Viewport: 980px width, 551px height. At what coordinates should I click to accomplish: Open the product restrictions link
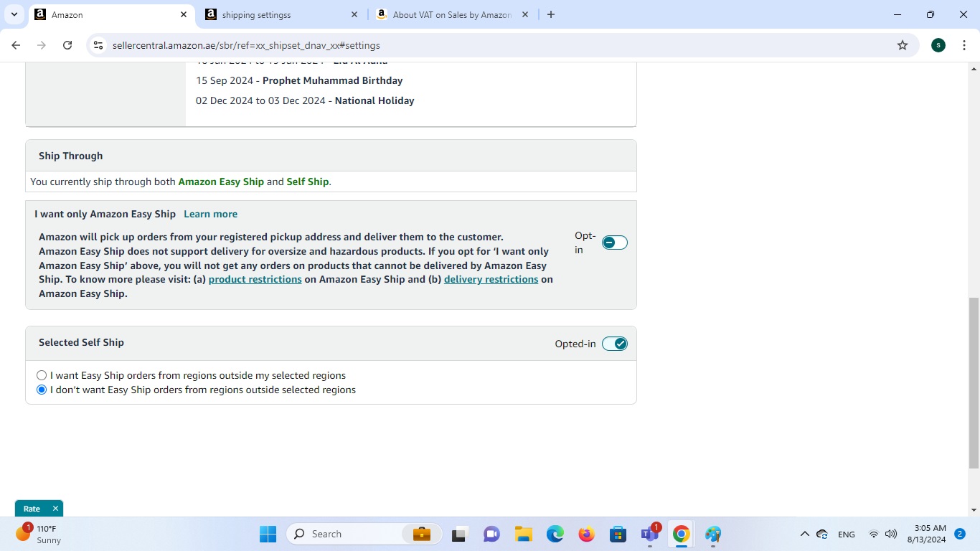pyautogui.click(x=255, y=279)
